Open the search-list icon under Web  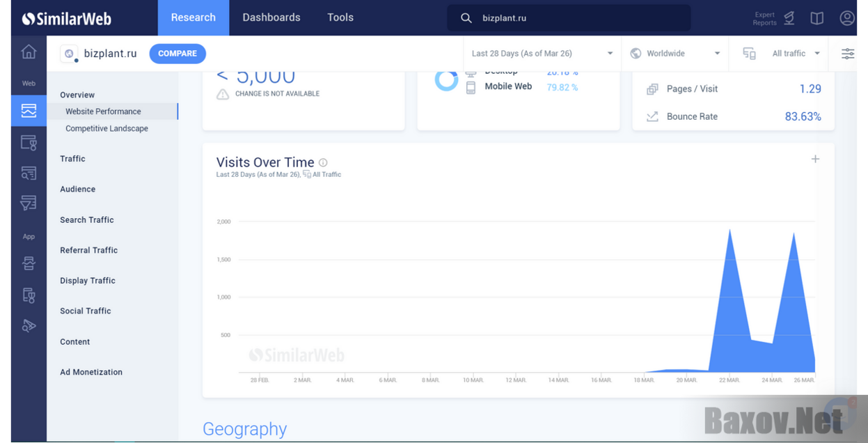29,173
